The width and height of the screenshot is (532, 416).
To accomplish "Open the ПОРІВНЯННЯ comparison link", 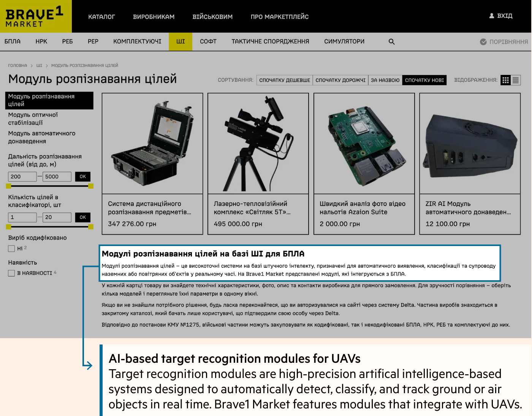I will pos(508,42).
